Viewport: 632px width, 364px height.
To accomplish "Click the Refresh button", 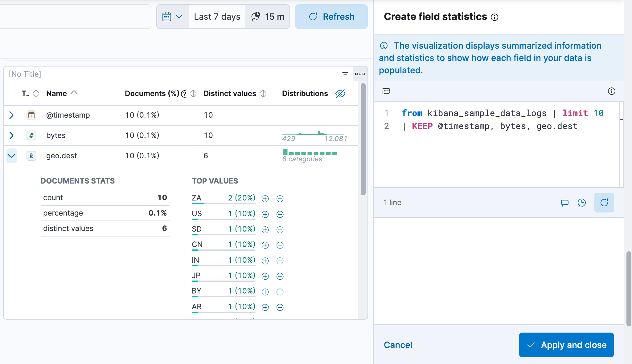I will tap(331, 16).
